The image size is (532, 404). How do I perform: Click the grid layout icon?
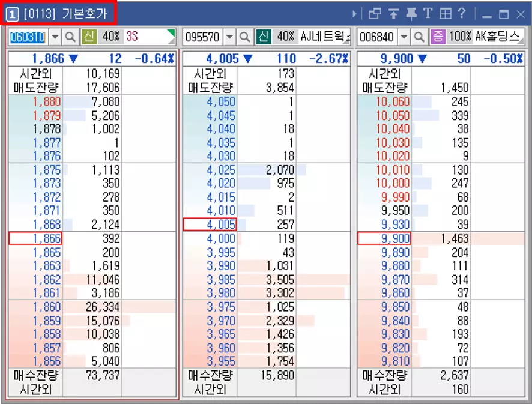446,14
